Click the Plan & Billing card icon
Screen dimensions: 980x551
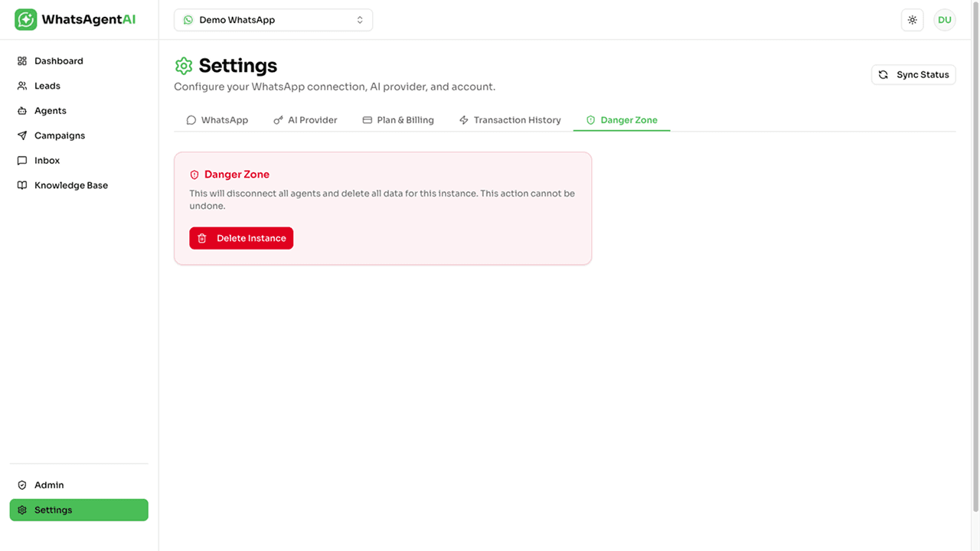367,120
